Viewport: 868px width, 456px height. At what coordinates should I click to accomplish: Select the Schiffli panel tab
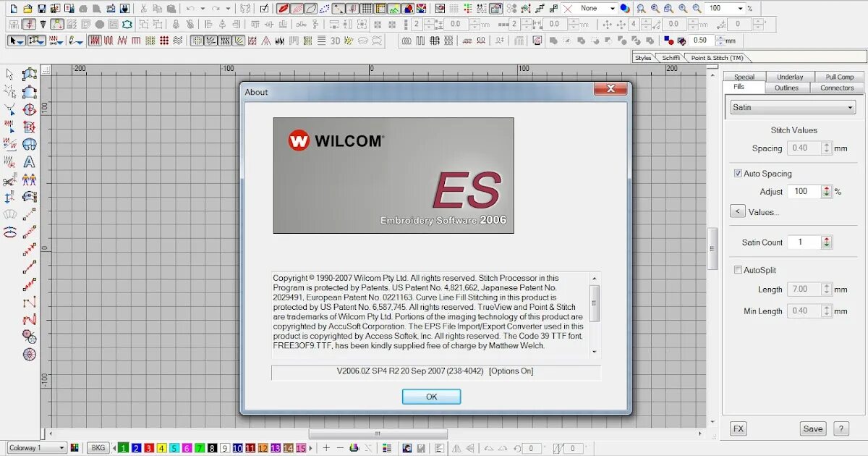coord(671,58)
